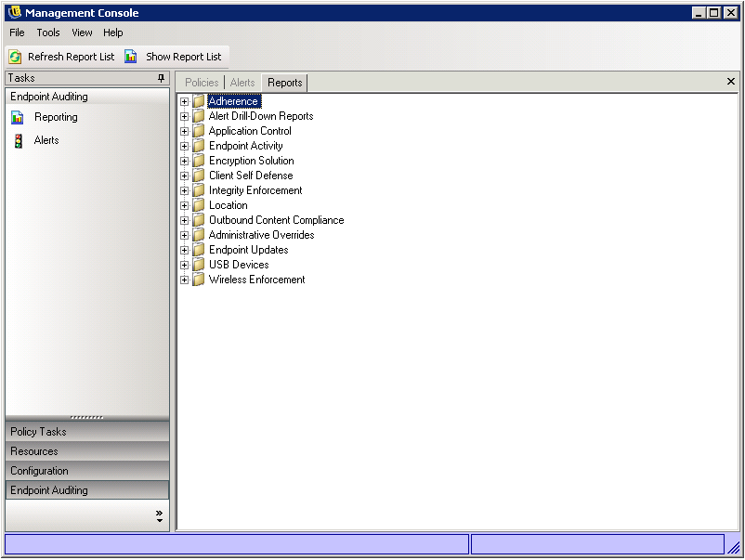This screenshot has height=560, width=745.
Task: Open the Tools menu
Action: 48,33
